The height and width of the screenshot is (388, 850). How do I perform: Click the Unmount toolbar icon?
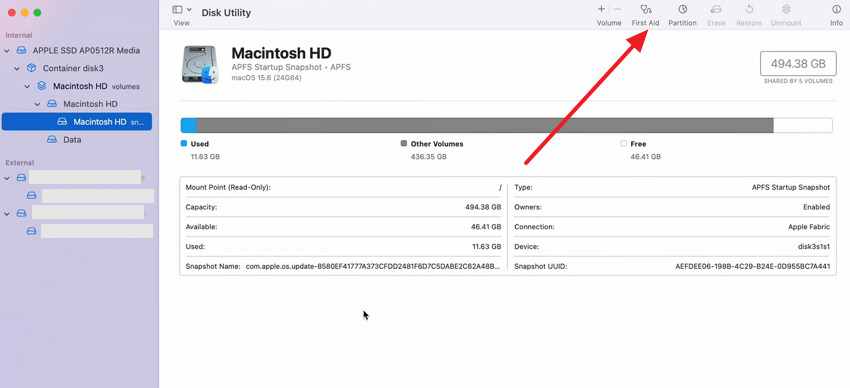point(785,10)
